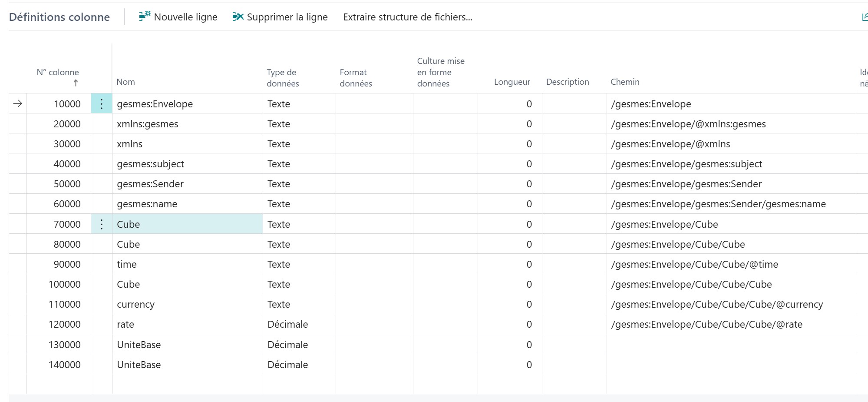Open row options for Cube line 70000
This screenshot has width=868, height=402.
102,224
